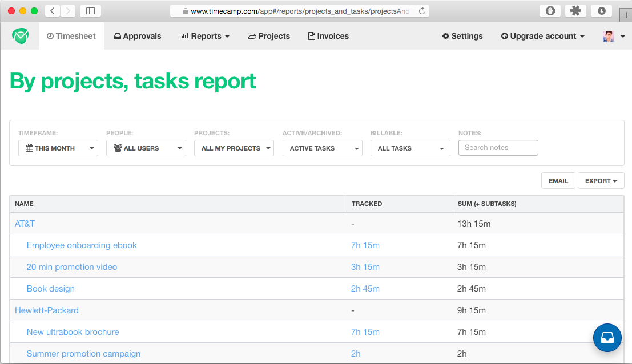Viewport: 632px width, 364px height.
Task: Go back with browser back arrow
Action: tap(52, 11)
